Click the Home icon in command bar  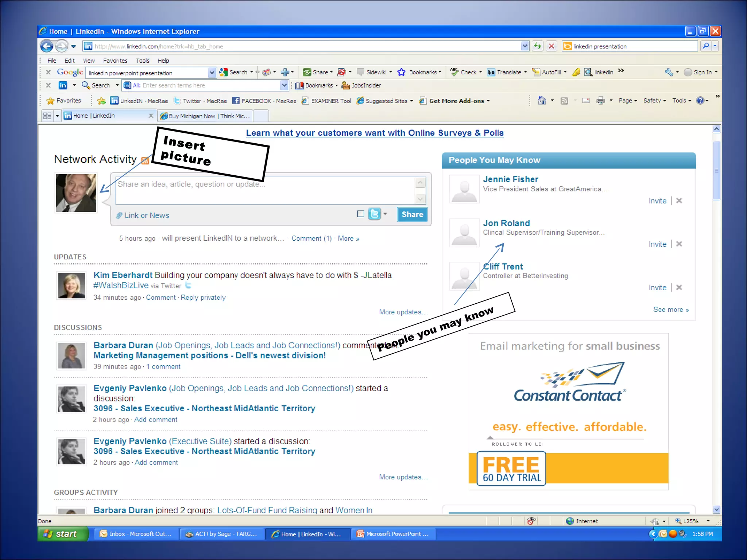(x=542, y=101)
